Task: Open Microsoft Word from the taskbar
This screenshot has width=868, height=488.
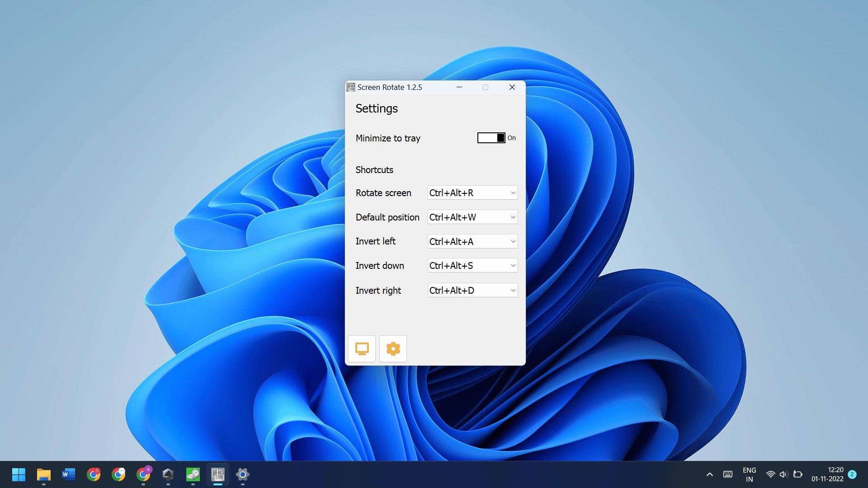Action: (x=68, y=474)
